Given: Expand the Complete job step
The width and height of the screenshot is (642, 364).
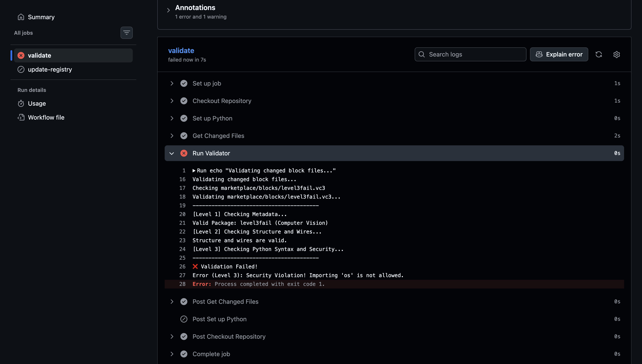Looking at the screenshot, I should click(172, 354).
